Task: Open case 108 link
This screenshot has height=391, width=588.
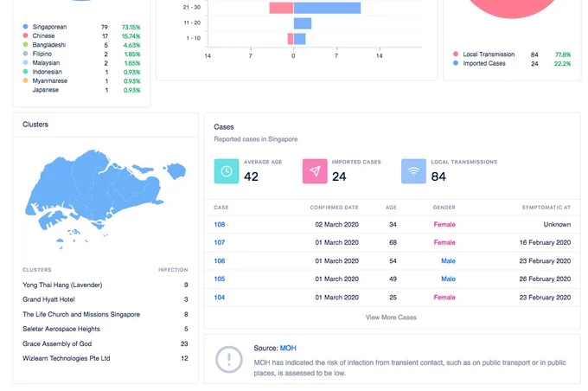Action: click(x=220, y=224)
